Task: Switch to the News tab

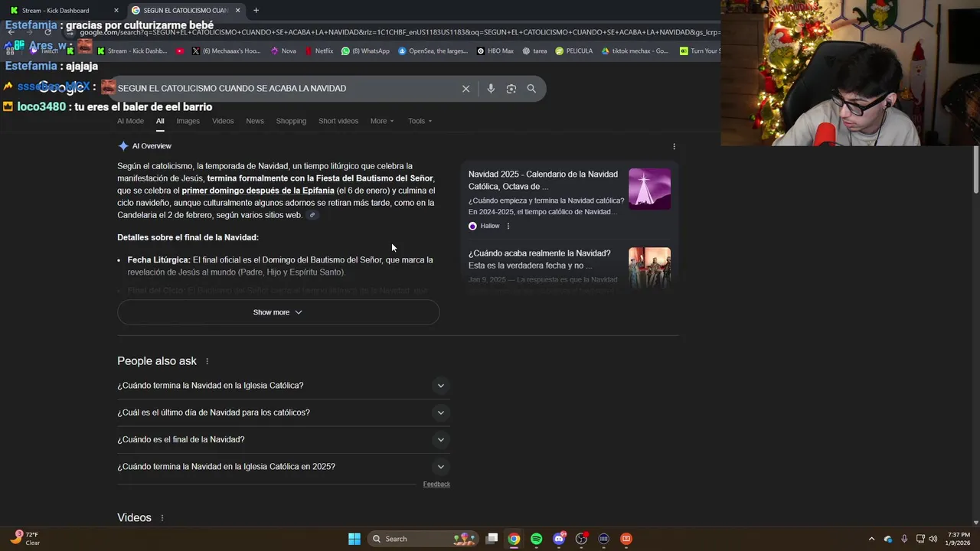Action: tap(255, 121)
